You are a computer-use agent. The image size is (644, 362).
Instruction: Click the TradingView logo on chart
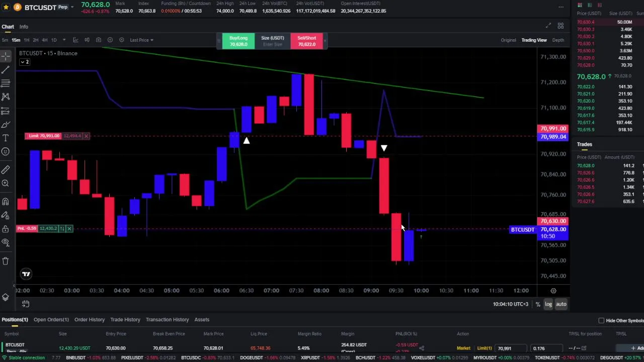[x=26, y=274]
